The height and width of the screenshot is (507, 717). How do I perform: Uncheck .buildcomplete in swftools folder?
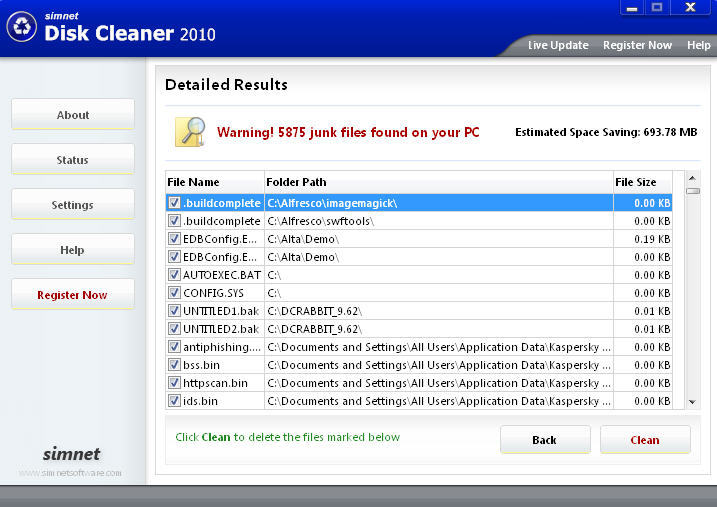[x=174, y=221]
